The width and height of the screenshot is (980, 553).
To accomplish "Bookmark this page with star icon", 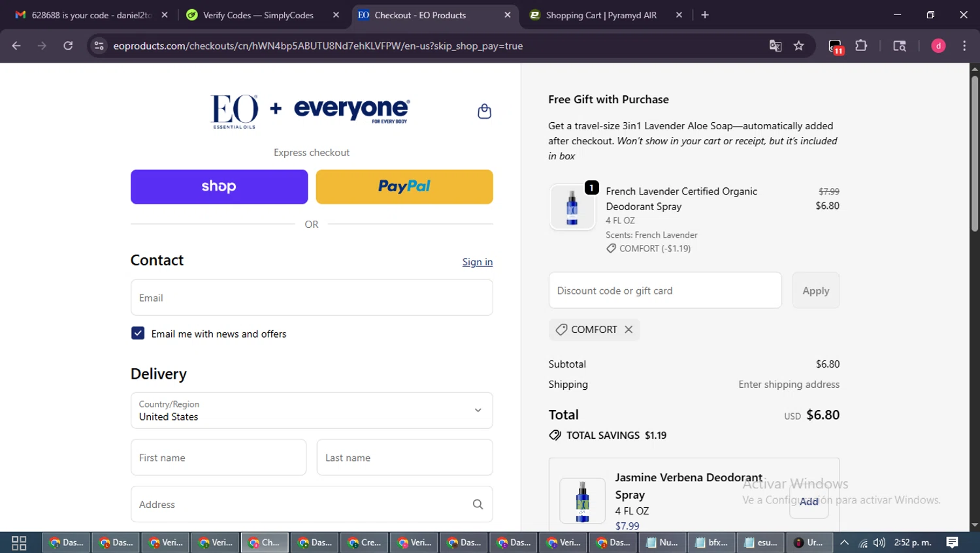I will coord(798,46).
